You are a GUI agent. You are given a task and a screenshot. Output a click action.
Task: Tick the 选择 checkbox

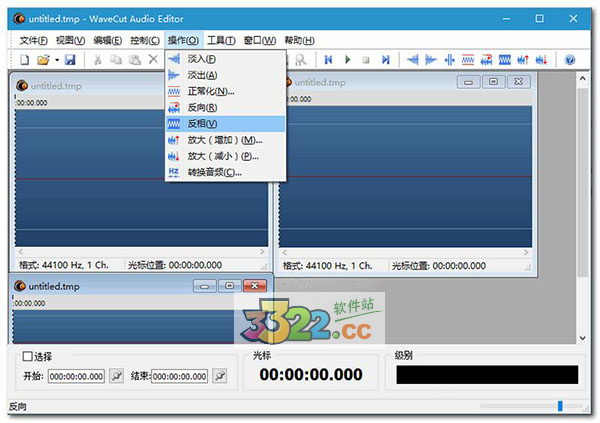tap(27, 356)
